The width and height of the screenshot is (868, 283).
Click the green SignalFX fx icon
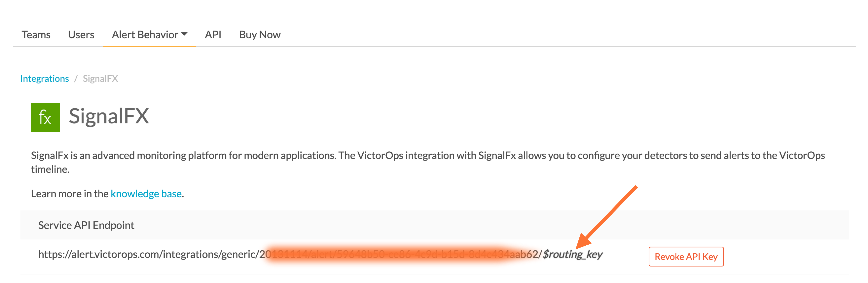click(x=45, y=117)
